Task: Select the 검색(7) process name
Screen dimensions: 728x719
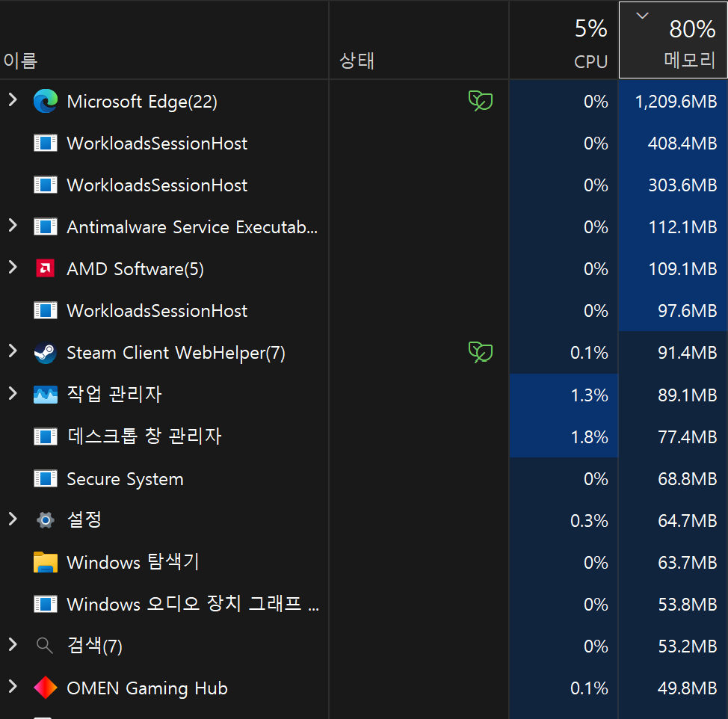Action: coord(95,646)
